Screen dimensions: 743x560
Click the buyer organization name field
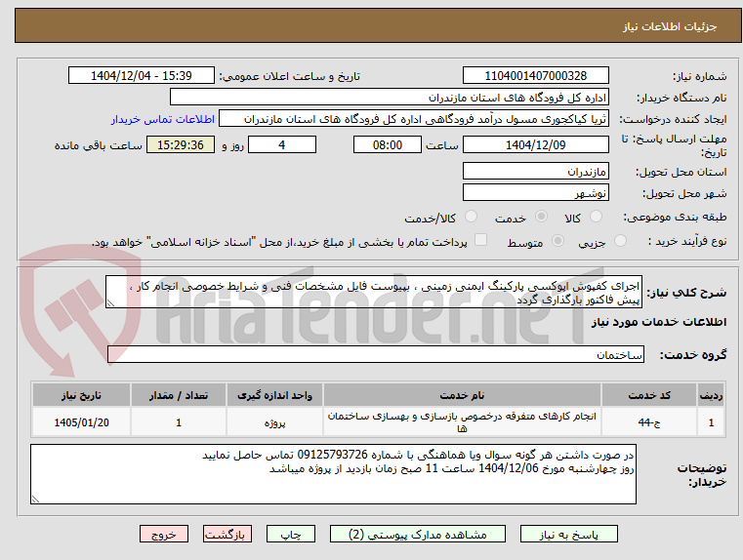pos(389,98)
